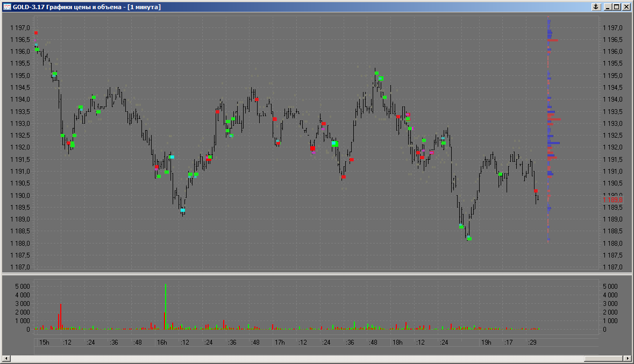The width and height of the screenshot is (634, 364).
Task: Select the tallest green volume bar
Action: (166, 306)
